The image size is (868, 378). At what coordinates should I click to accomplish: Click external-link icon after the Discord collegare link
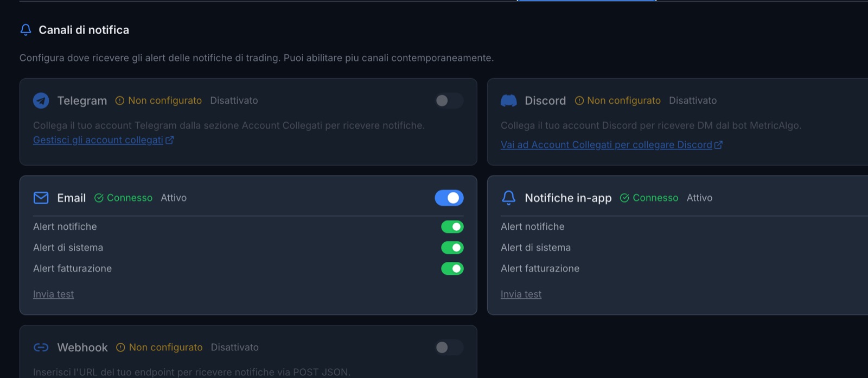(x=719, y=145)
